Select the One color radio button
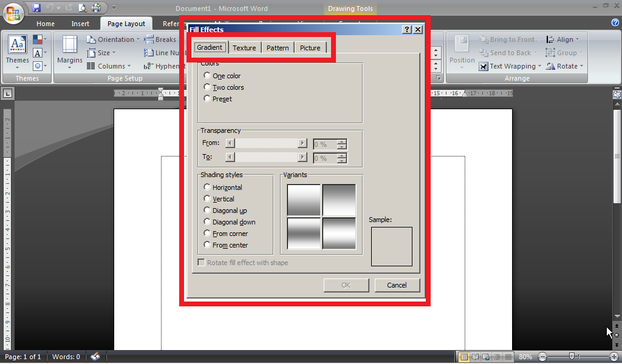Image resolution: width=622 pixels, height=364 pixels. click(x=207, y=75)
